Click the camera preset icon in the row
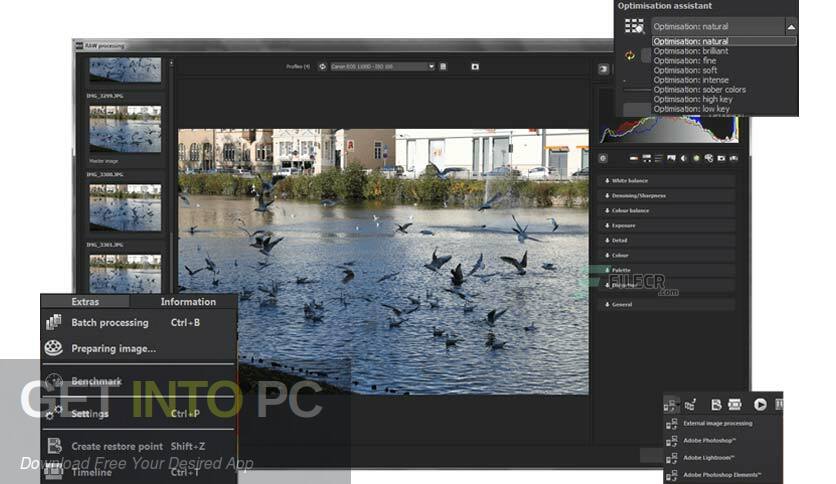 point(721,158)
